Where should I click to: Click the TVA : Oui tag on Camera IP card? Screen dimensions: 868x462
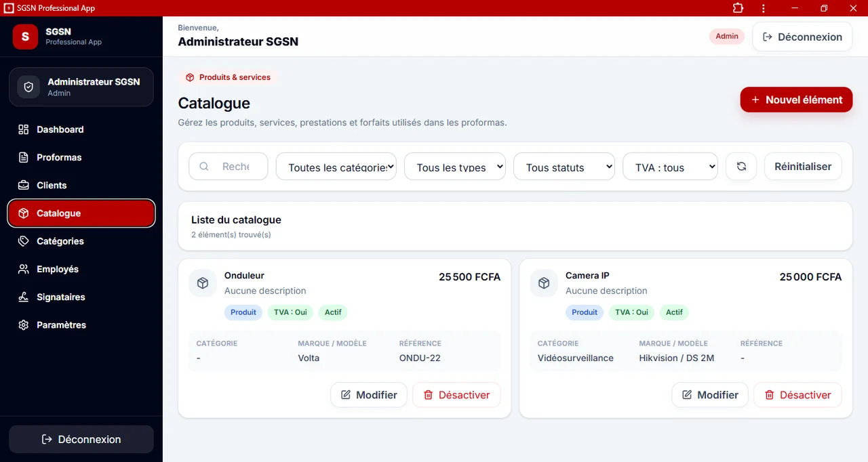(632, 312)
